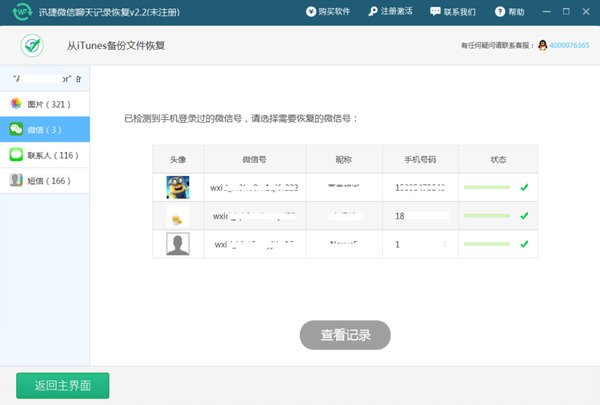Click the QQ customer service penguin icon
The image size is (600, 405).
click(x=542, y=46)
